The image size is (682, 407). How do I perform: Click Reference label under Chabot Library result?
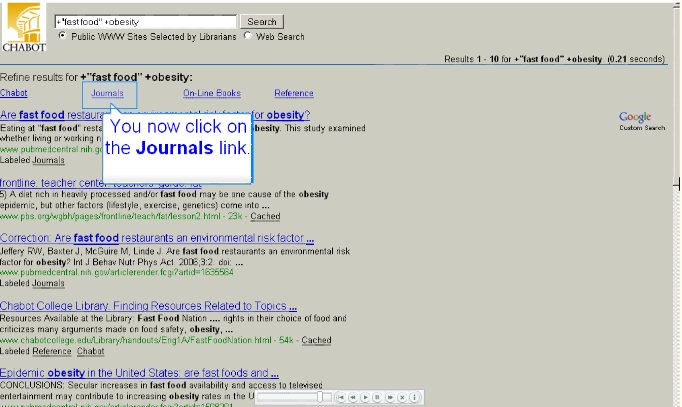[52, 351]
